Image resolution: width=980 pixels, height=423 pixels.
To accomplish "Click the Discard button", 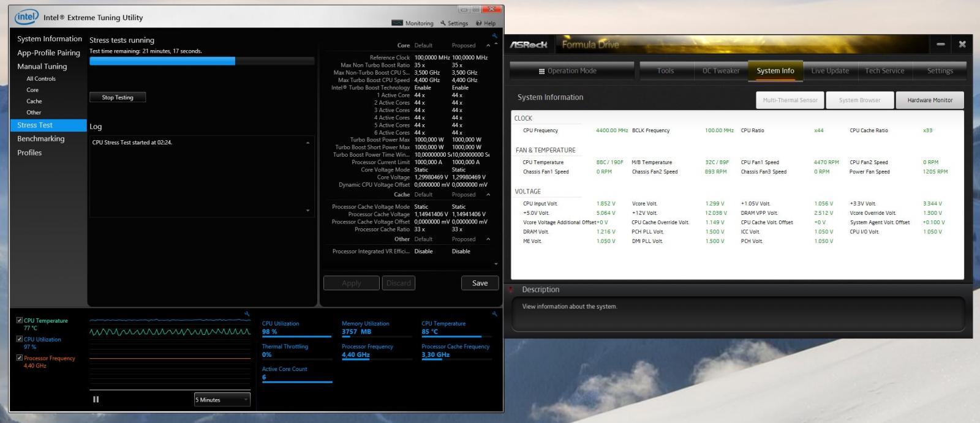I will (399, 283).
